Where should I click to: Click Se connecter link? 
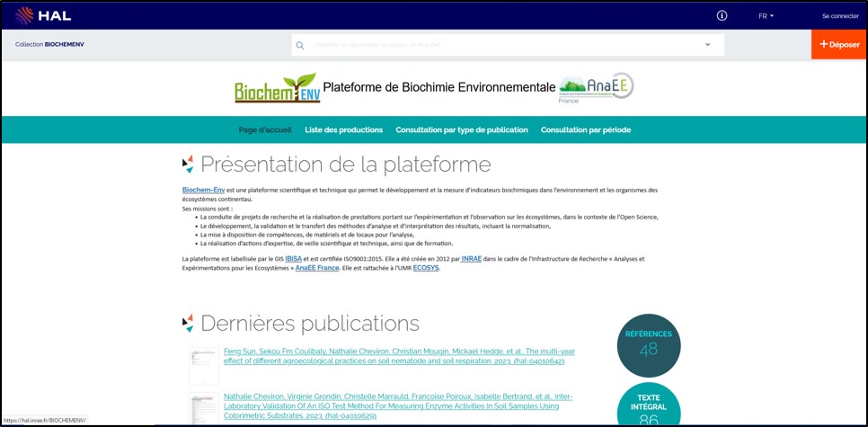pos(840,16)
